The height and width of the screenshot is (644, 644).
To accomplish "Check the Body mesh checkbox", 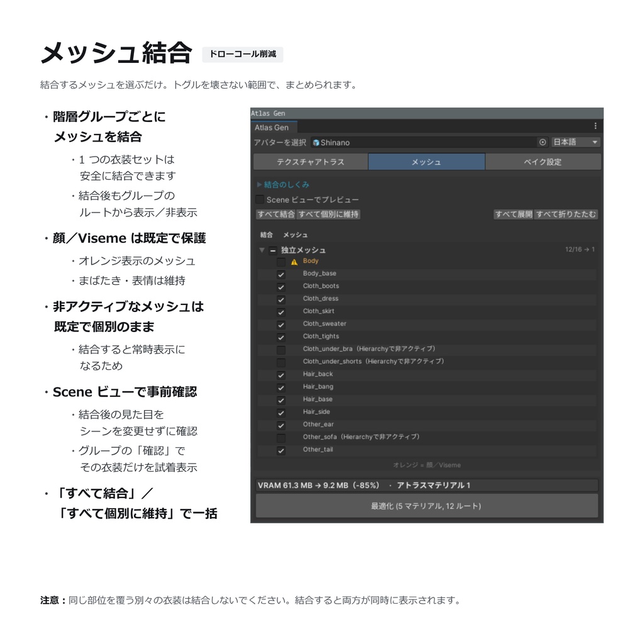I will pos(281,262).
